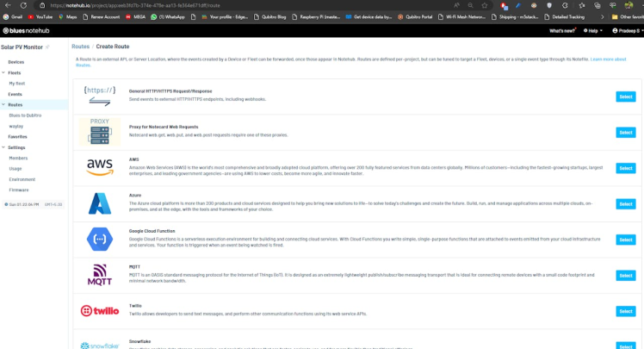644x349 pixels.
Task: Click the Twilio logo icon
Action: [100, 311]
